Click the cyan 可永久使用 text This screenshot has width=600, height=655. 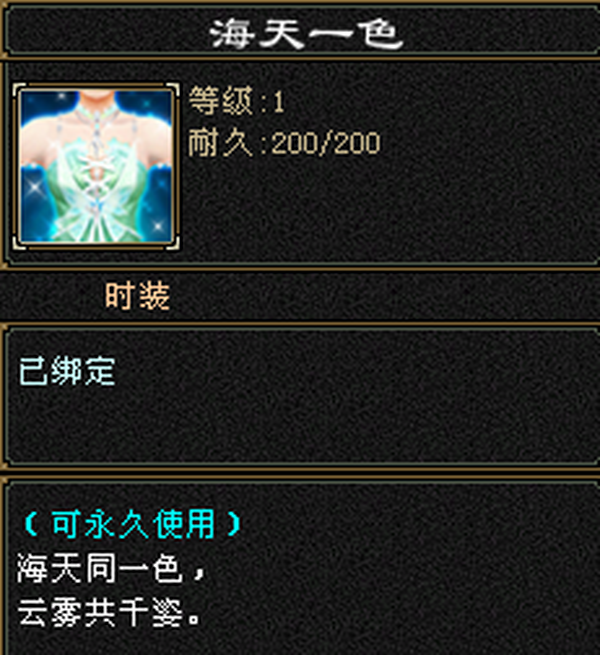pos(134,524)
